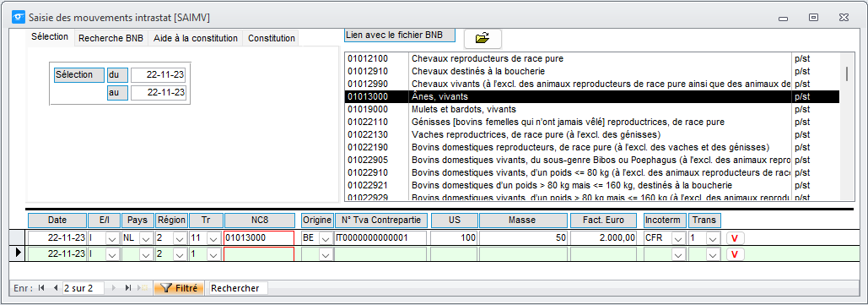Image resolution: width=868 pixels, height=305 pixels.
Task: Go to last record arrow
Action: [128, 288]
